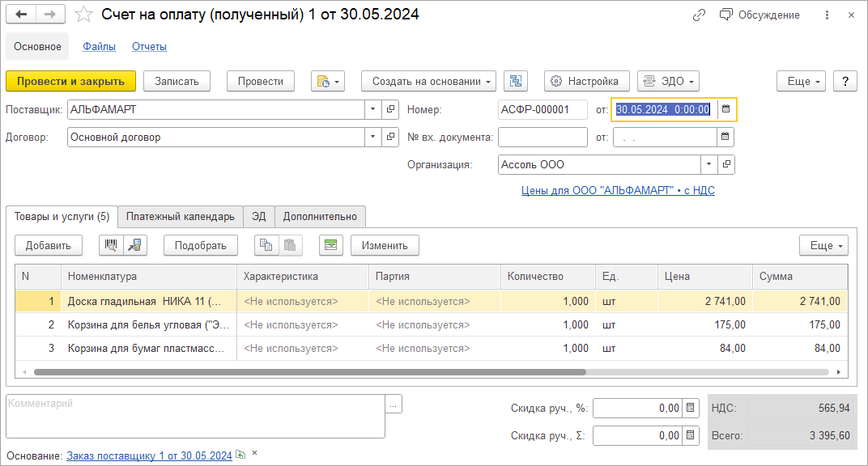
Task: Copy link to this document
Action: [699, 15]
